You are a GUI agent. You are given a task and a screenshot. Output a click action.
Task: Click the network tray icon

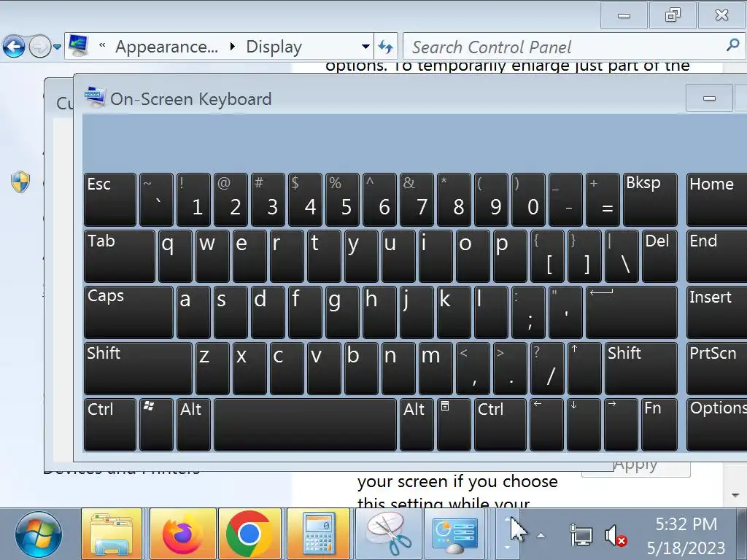[x=581, y=536]
